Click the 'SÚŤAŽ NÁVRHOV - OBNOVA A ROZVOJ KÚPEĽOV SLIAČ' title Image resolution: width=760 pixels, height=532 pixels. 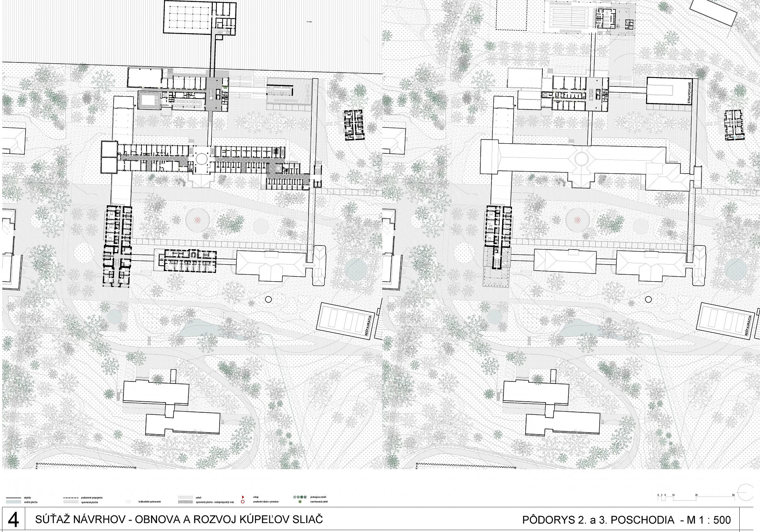pyautogui.click(x=179, y=519)
